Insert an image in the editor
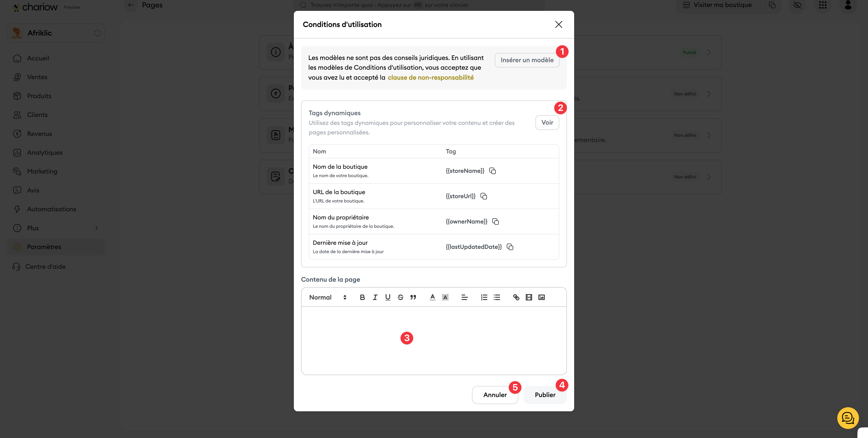 click(542, 297)
